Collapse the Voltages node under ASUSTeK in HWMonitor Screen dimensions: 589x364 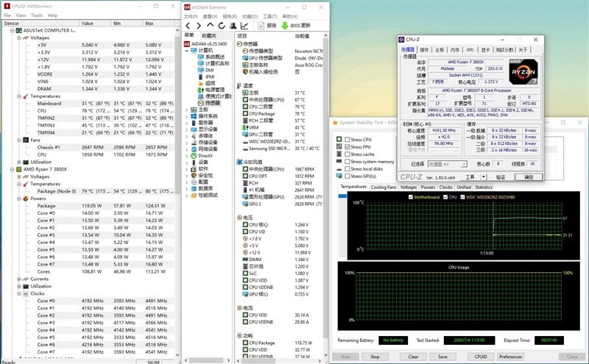[x=19, y=38]
